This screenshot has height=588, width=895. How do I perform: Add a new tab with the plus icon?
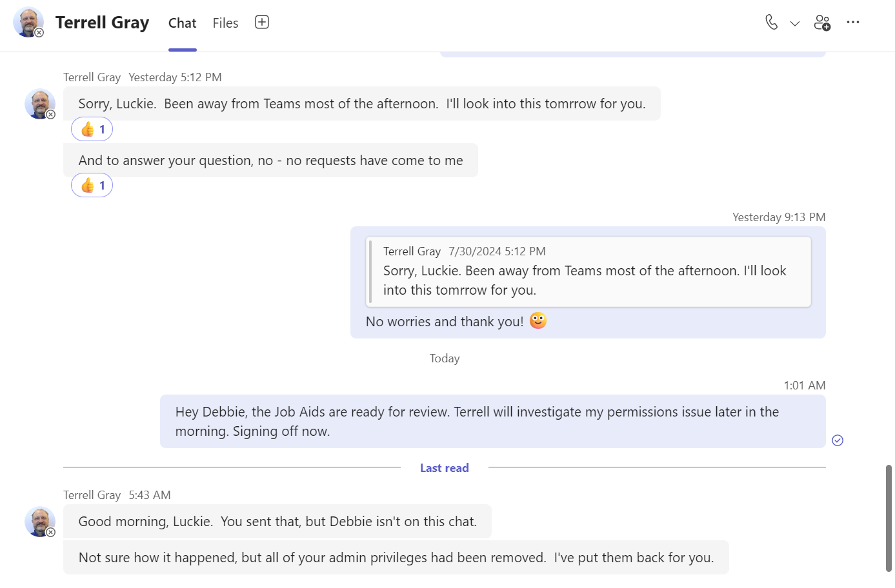pyautogui.click(x=262, y=22)
